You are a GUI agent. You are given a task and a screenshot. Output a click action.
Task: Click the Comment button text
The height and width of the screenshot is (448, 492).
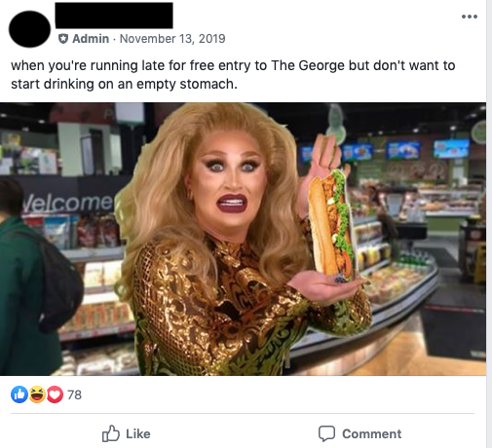[x=372, y=434]
